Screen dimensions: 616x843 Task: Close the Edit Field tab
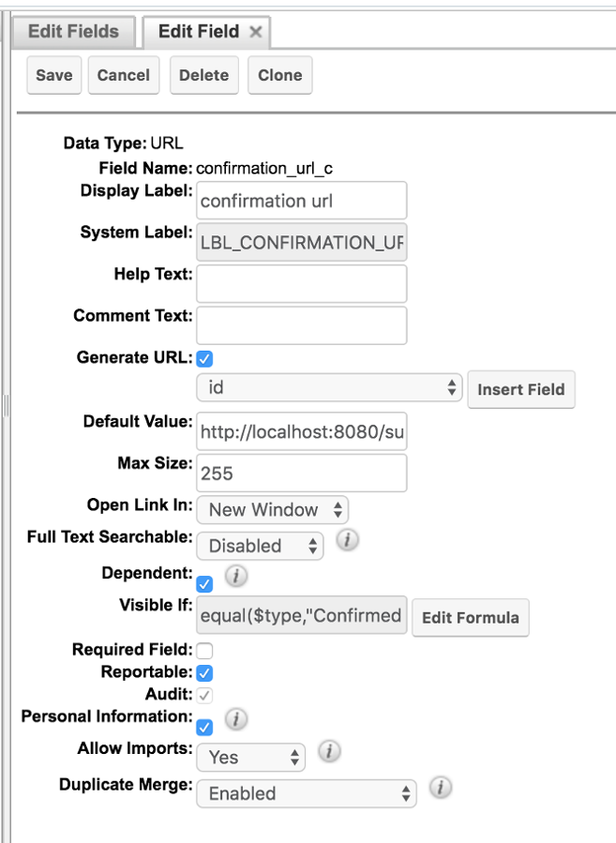[x=256, y=32]
